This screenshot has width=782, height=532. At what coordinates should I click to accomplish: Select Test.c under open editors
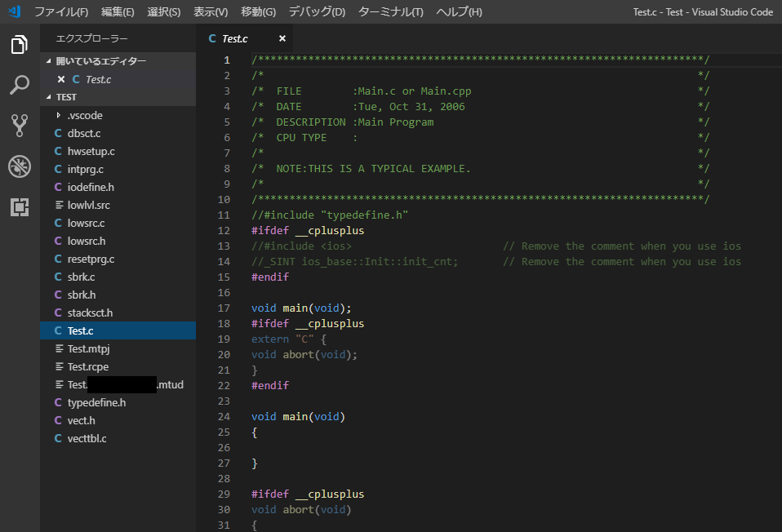click(118, 79)
